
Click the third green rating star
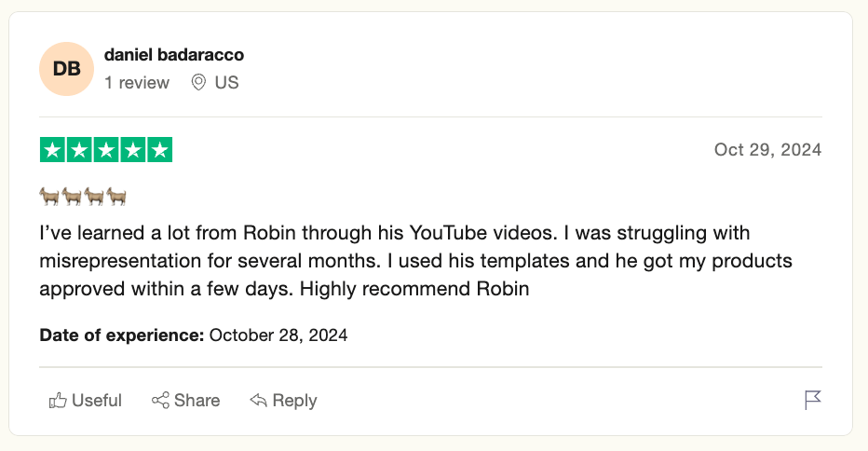[106, 150]
